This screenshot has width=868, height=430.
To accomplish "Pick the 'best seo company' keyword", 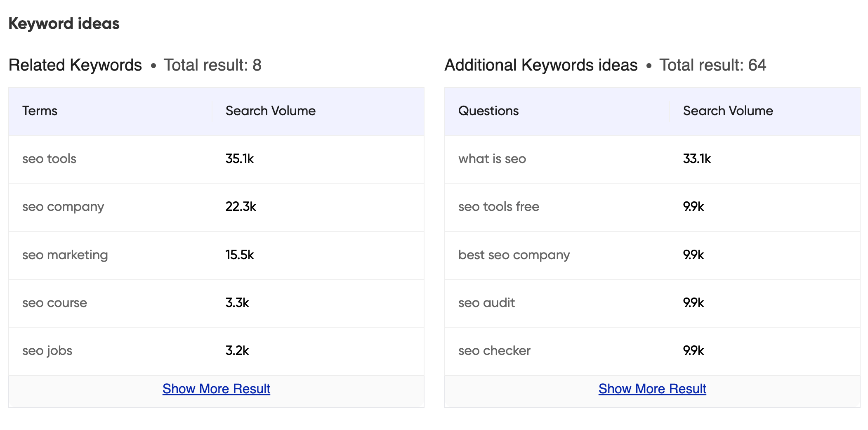I will [x=514, y=255].
